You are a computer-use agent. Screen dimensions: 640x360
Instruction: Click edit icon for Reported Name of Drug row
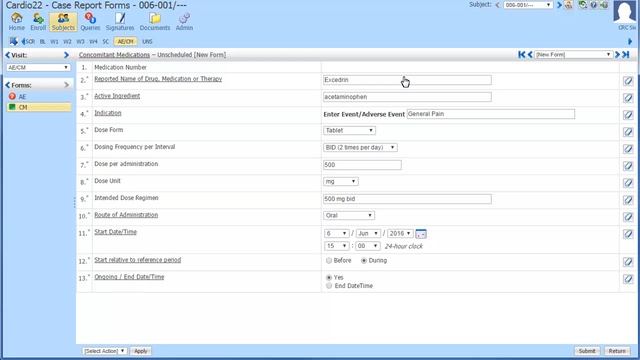click(x=628, y=81)
